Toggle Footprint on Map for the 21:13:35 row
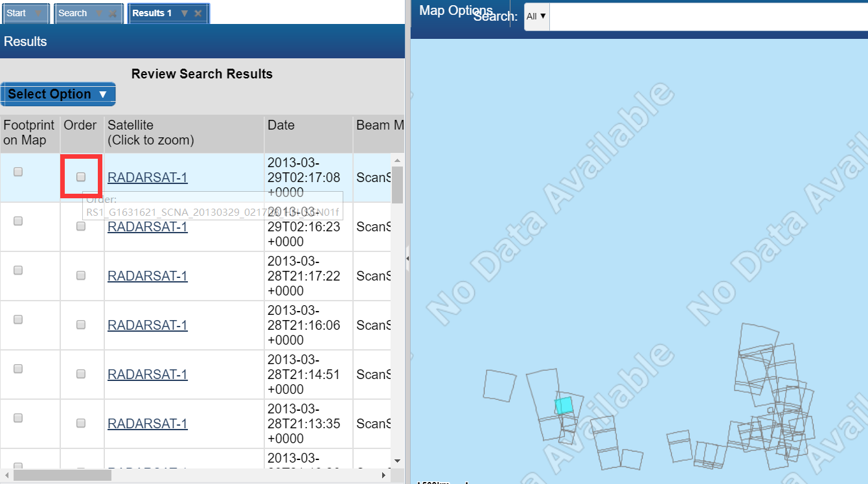 coord(18,418)
